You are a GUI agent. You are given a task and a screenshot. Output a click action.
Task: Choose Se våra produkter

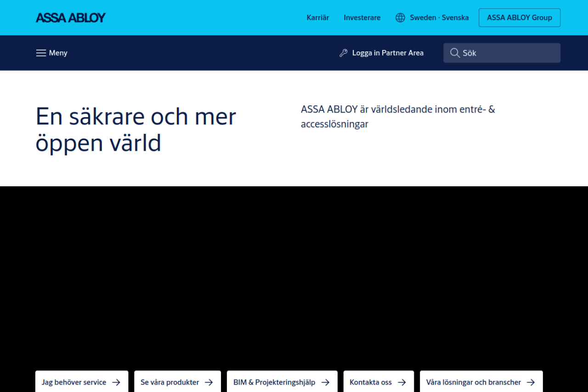coord(170,382)
